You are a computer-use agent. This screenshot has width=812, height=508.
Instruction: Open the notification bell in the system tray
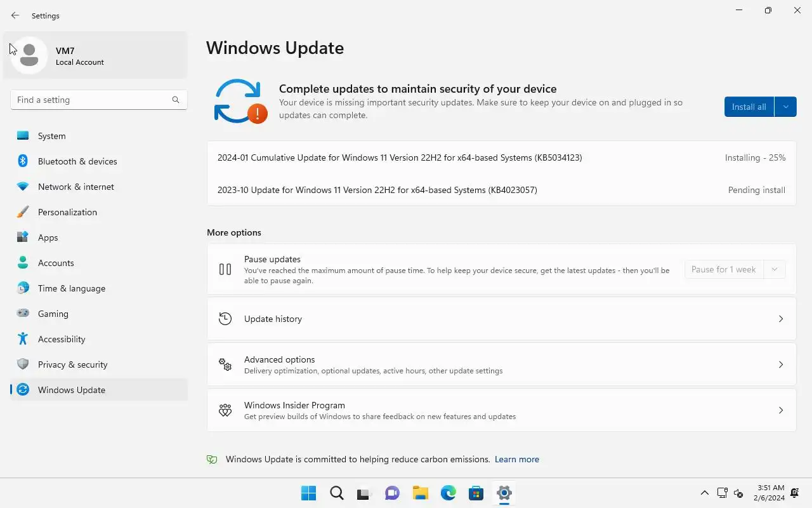click(794, 493)
